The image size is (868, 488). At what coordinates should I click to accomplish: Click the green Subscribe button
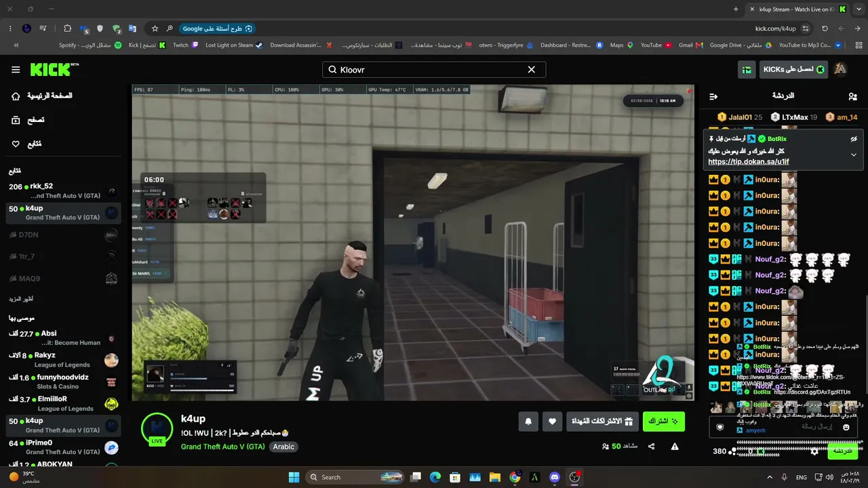pyautogui.click(x=664, y=422)
